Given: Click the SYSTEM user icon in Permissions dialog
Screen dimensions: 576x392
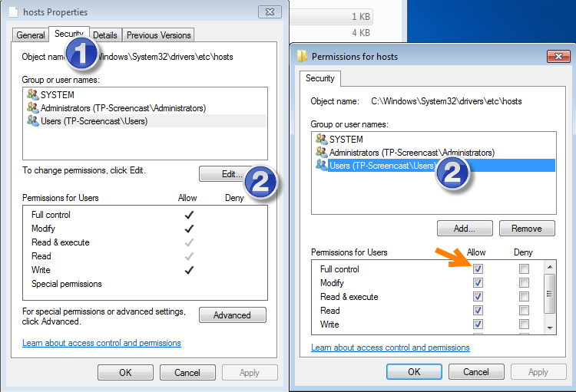Looking at the screenshot, I should pyautogui.click(x=321, y=139).
